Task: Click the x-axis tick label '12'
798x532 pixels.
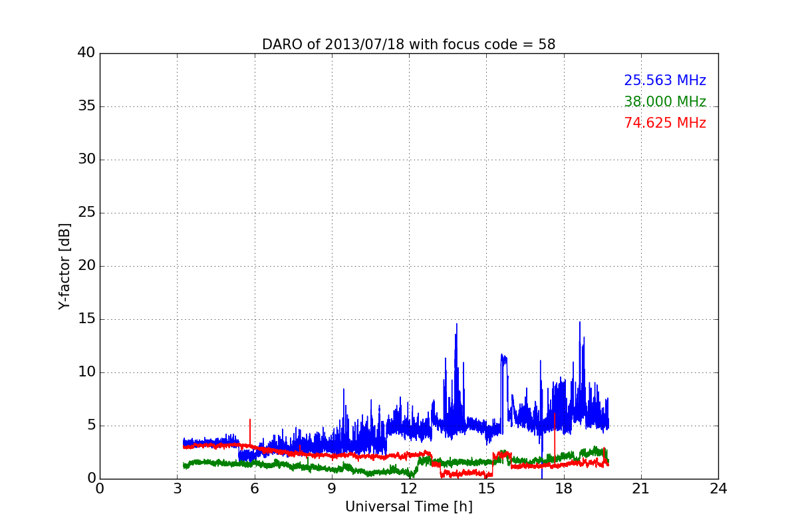Action: 409,488
